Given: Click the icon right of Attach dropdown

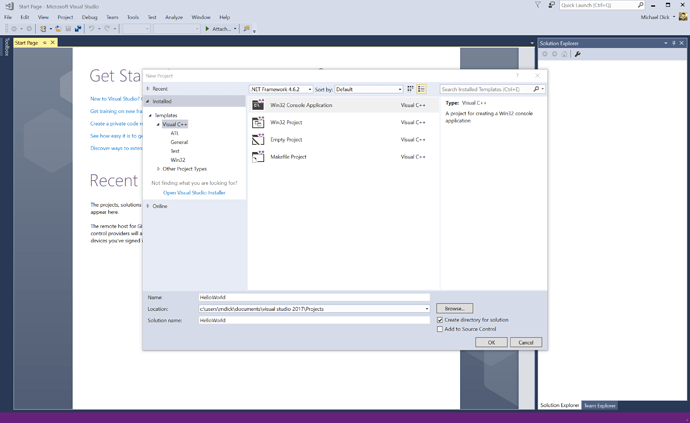Looking at the screenshot, I should click(x=246, y=29).
